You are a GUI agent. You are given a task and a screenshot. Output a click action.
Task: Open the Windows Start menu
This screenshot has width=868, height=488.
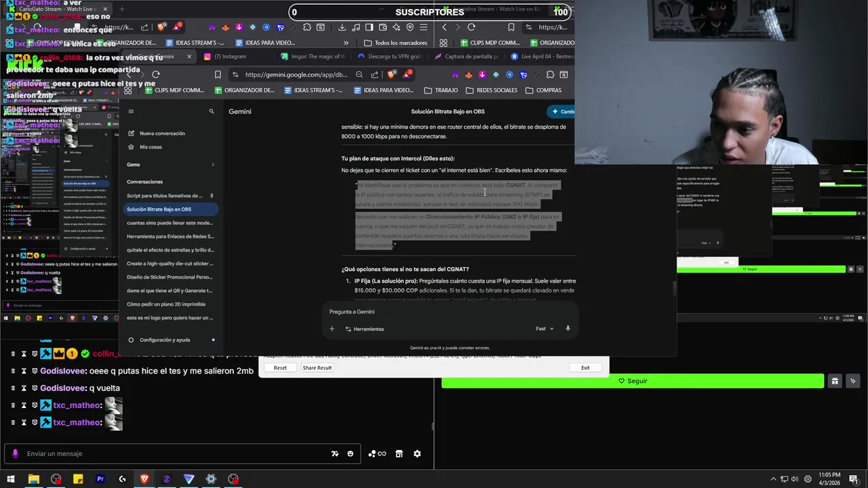[11, 479]
